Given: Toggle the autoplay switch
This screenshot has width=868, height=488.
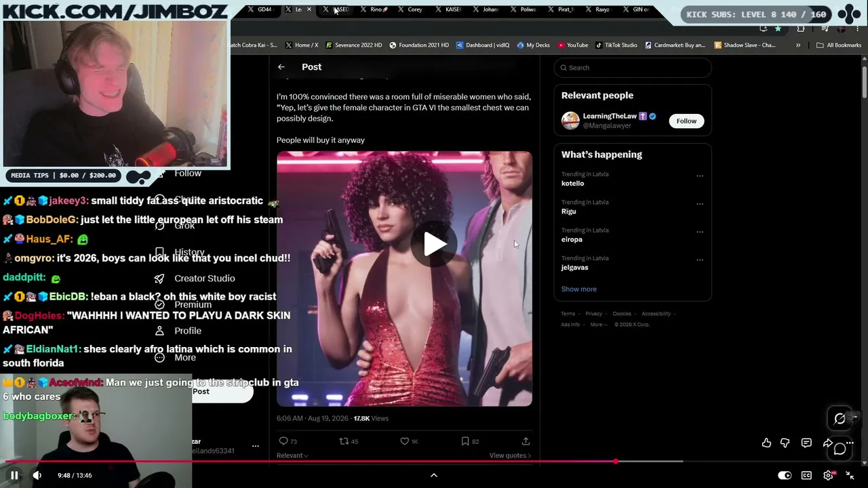Looking at the screenshot, I should point(785,475).
